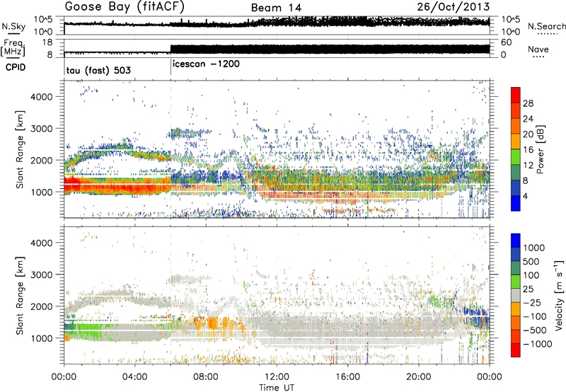Click the 'Nave' legend label
The width and height of the screenshot is (566, 392).
pos(538,49)
